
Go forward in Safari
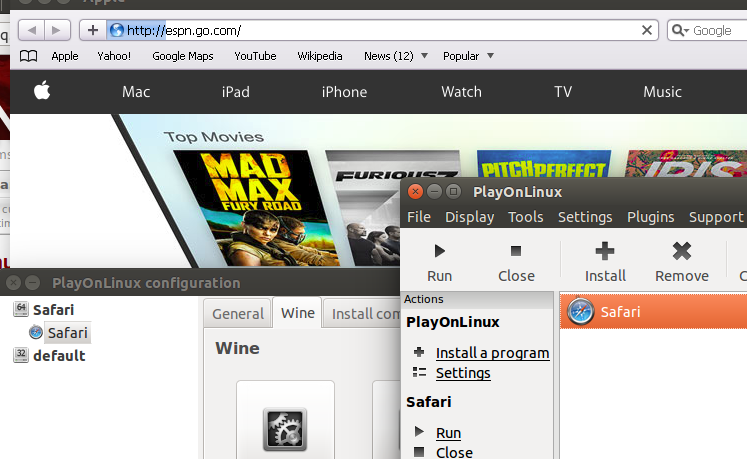click(57, 31)
